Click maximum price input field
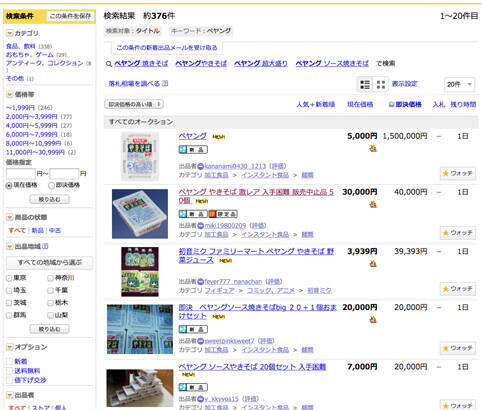Viewport: 482px width, 410px height. (x=64, y=174)
